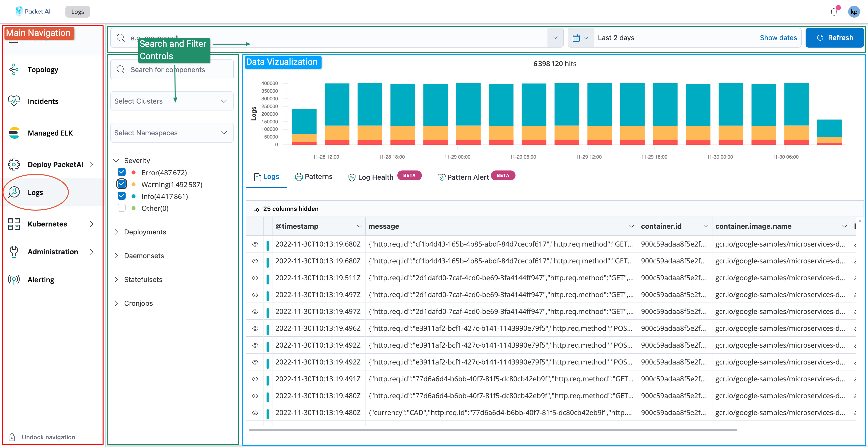
Task: Open the Select Clusters dropdown
Action: 172,101
